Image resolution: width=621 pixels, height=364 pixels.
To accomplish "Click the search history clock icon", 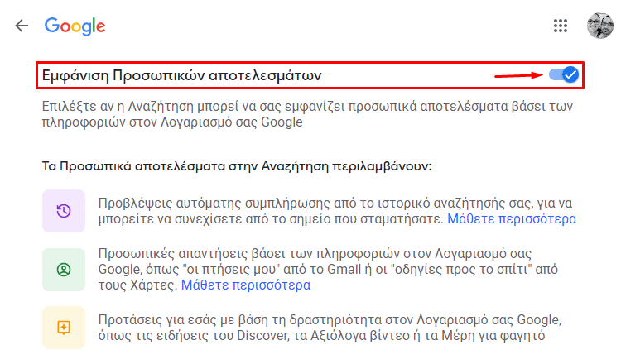I will (x=64, y=211).
